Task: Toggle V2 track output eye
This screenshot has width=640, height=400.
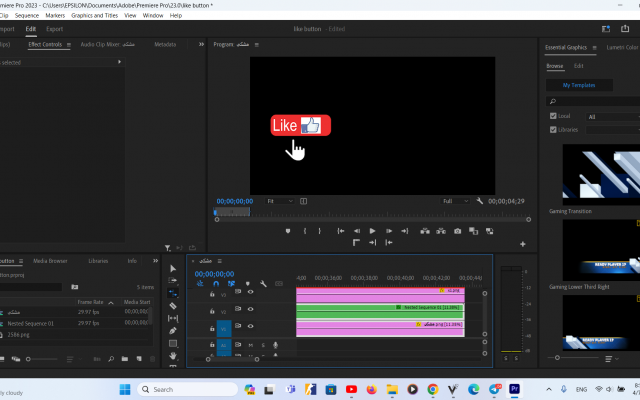Action: [251, 309]
